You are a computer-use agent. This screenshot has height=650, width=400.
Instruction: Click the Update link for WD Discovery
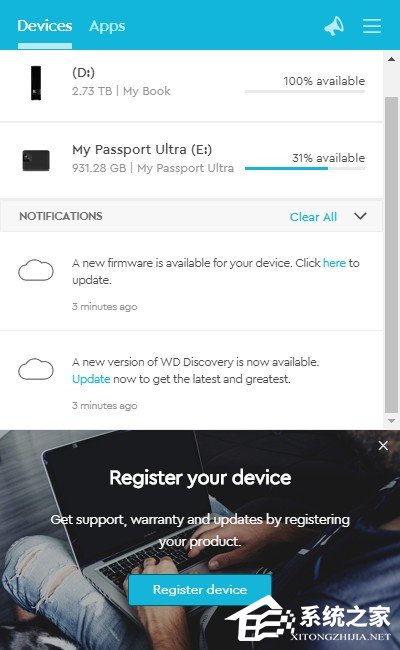pos(91,379)
